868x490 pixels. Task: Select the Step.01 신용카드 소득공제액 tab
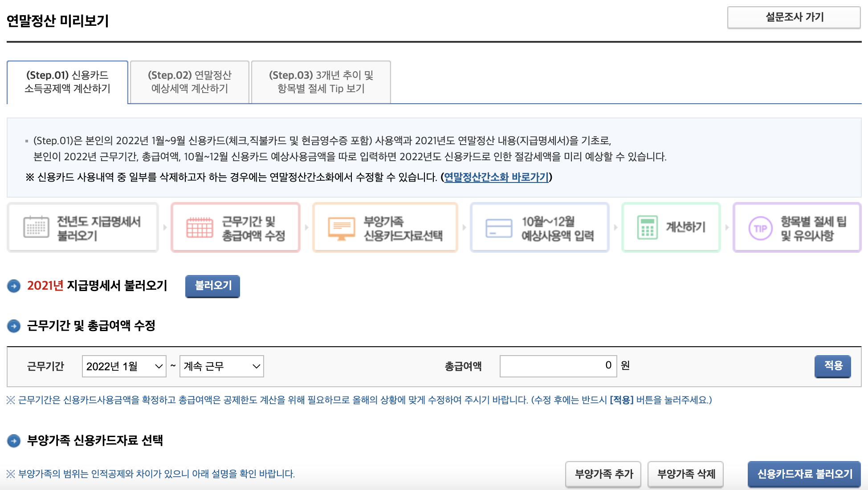(67, 82)
